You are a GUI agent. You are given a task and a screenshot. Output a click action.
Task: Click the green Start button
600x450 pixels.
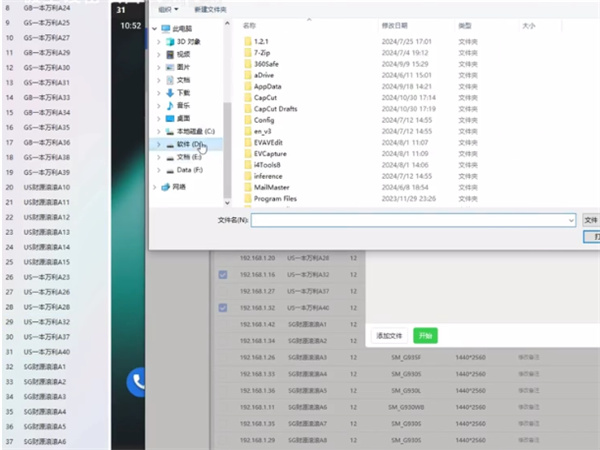pos(425,336)
